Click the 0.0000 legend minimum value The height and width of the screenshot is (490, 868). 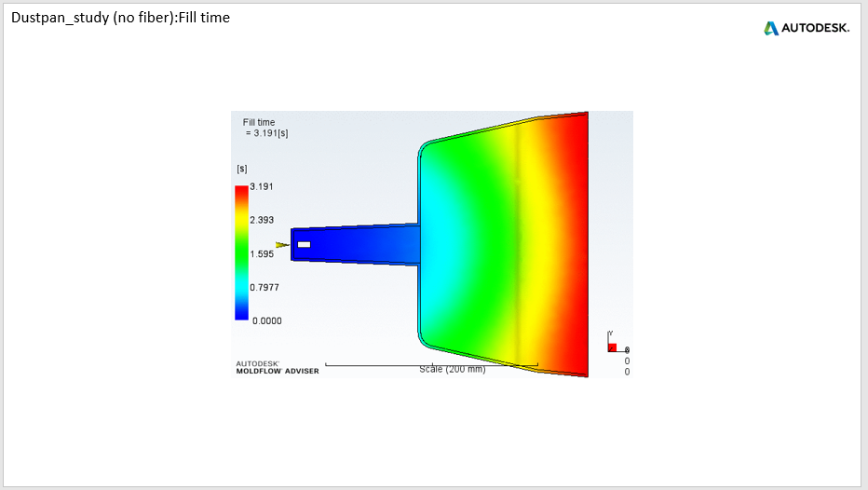pyautogui.click(x=266, y=321)
